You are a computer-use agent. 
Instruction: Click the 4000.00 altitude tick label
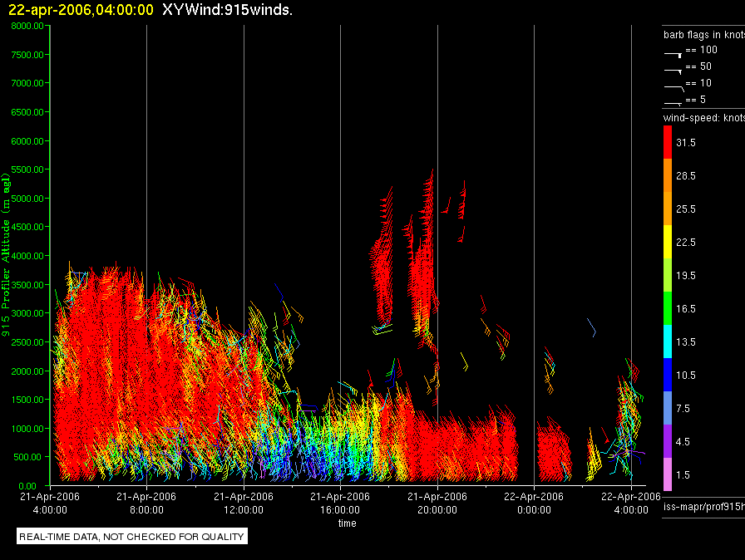point(27,256)
